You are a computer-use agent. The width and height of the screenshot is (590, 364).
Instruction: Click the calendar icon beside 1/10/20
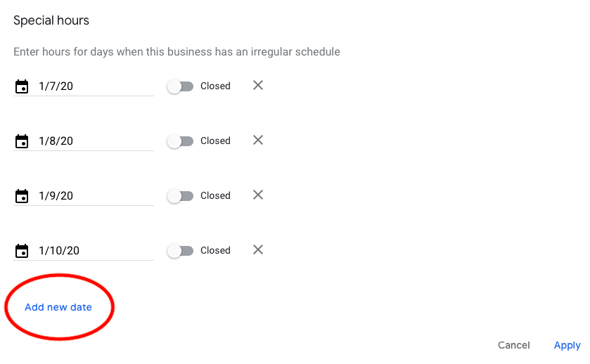click(x=22, y=251)
